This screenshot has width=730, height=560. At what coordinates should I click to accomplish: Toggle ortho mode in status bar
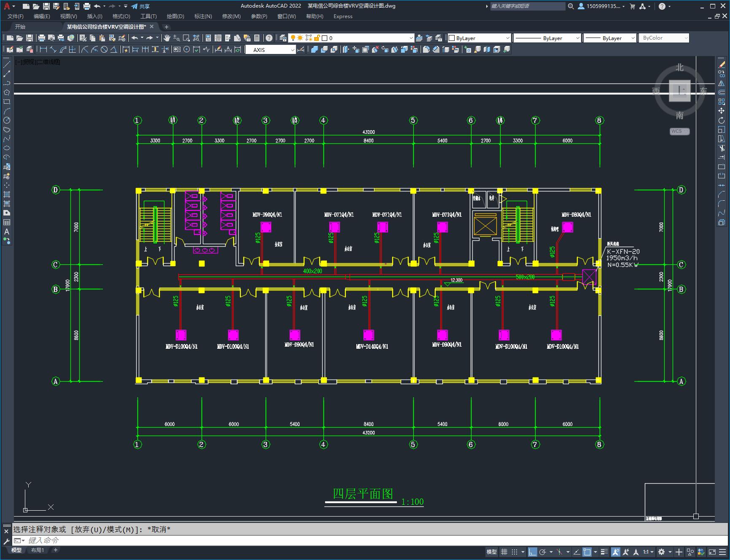(x=533, y=552)
